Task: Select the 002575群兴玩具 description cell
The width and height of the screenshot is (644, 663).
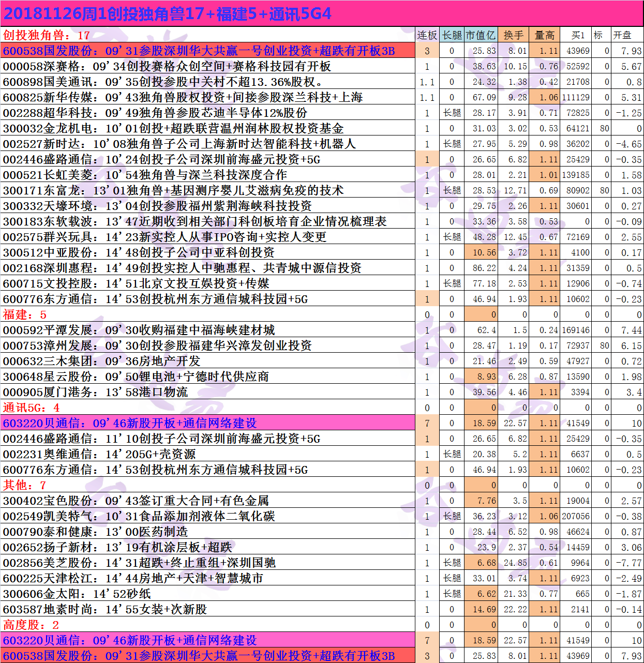Action: (x=208, y=237)
